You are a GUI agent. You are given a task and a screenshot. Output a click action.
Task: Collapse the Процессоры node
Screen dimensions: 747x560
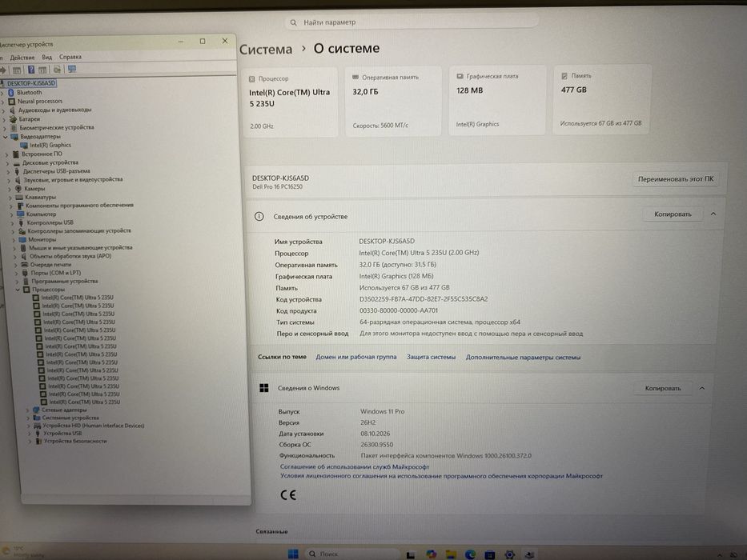point(18,290)
